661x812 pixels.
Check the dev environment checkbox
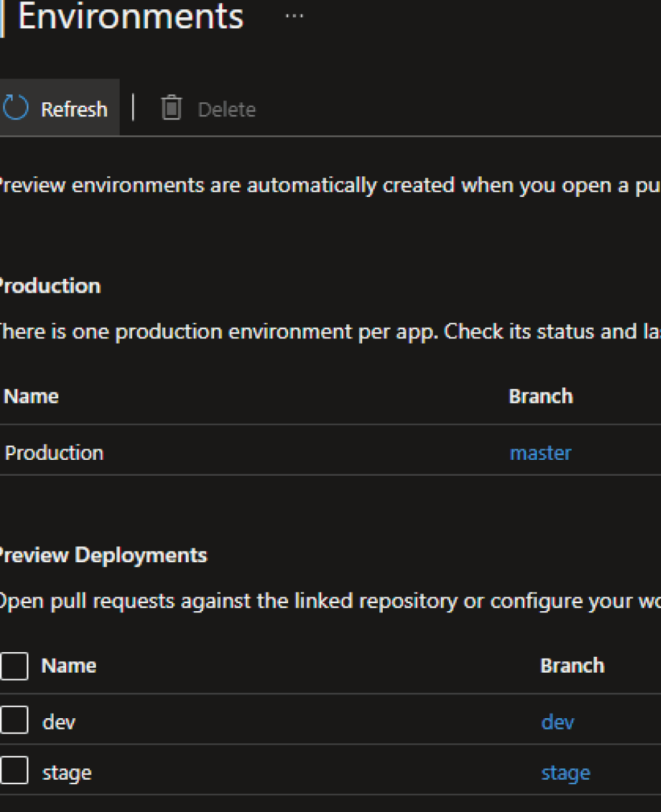click(14, 720)
